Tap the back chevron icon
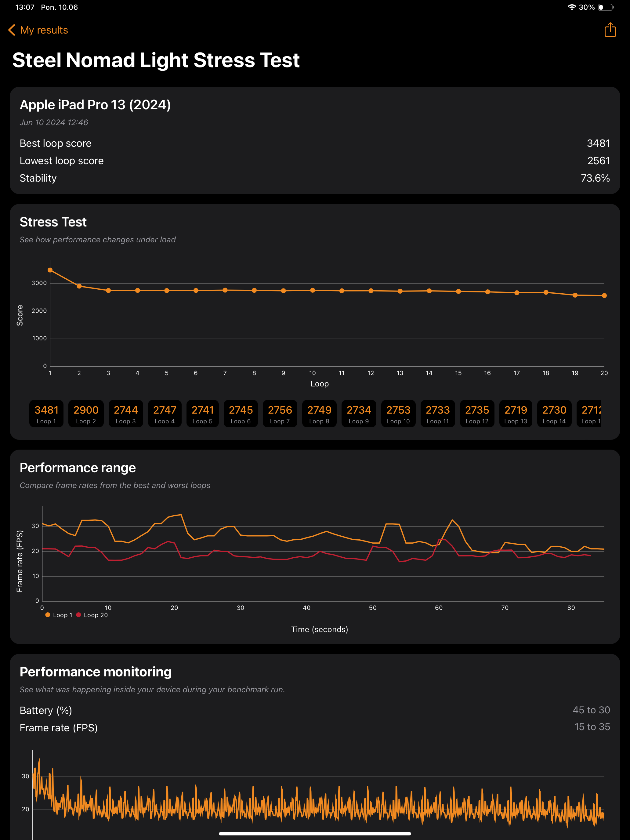This screenshot has height=840, width=630. (x=12, y=30)
